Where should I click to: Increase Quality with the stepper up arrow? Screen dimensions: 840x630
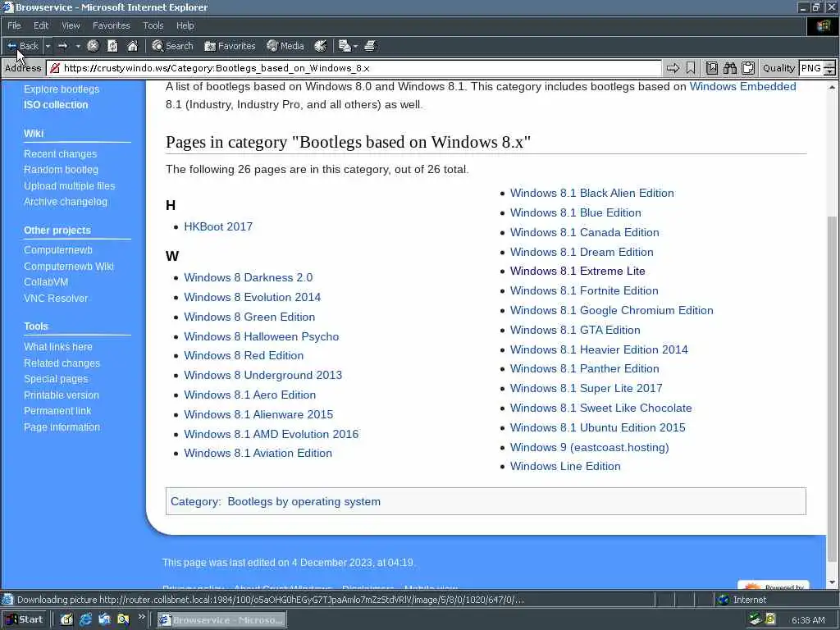pyautogui.click(x=830, y=64)
